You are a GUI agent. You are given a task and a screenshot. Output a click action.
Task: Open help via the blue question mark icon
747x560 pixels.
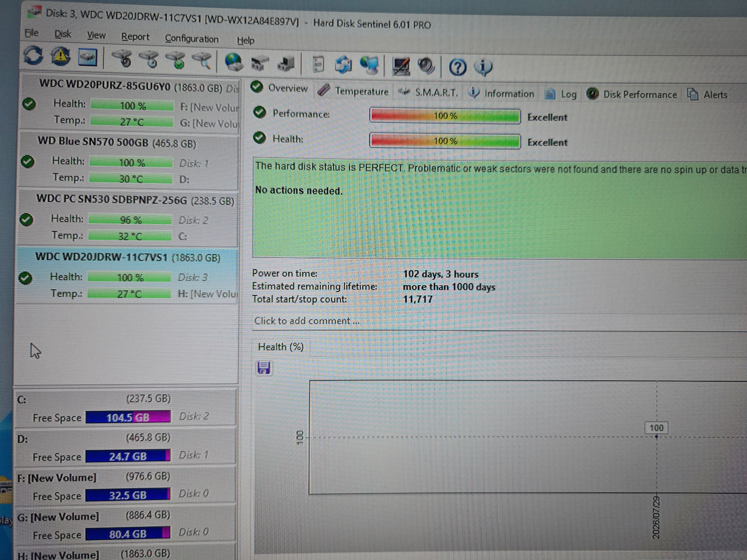458,67
